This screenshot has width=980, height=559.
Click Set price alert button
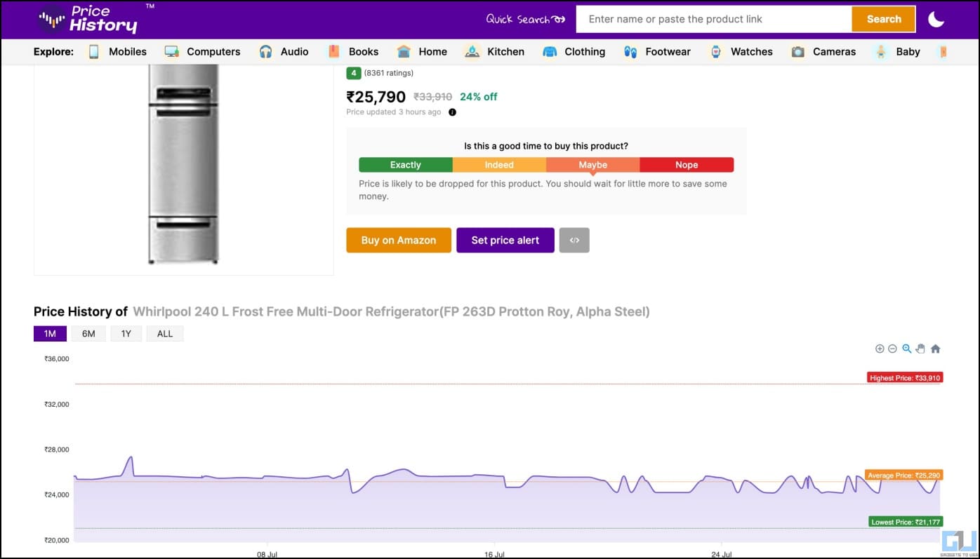(x=505, y=240)
